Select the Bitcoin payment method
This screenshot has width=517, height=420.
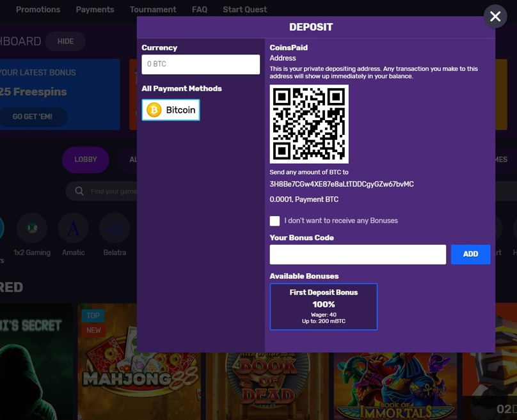(x=171, y=110)
